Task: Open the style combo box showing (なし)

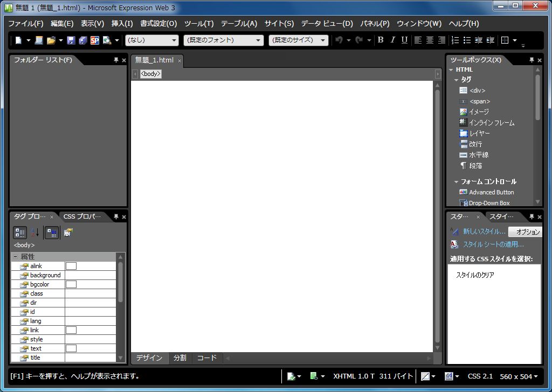Action: coord(151,40)
